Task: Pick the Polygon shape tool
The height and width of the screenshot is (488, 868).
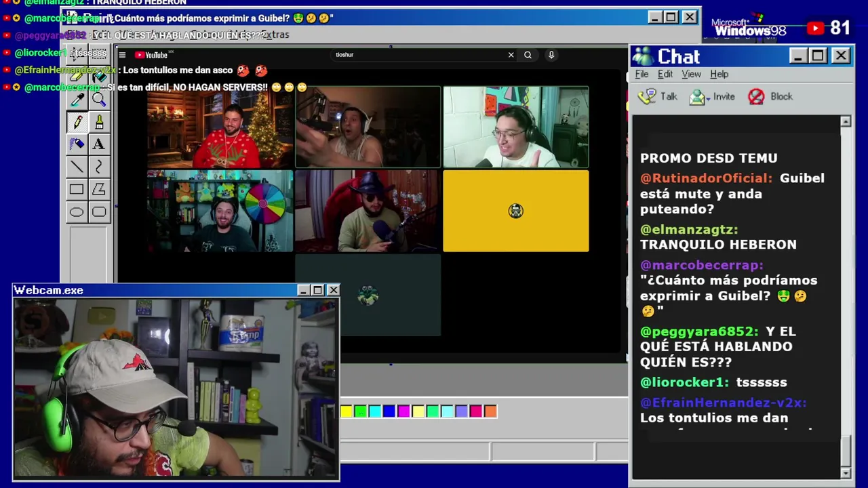Action: (x=99, y=190)
